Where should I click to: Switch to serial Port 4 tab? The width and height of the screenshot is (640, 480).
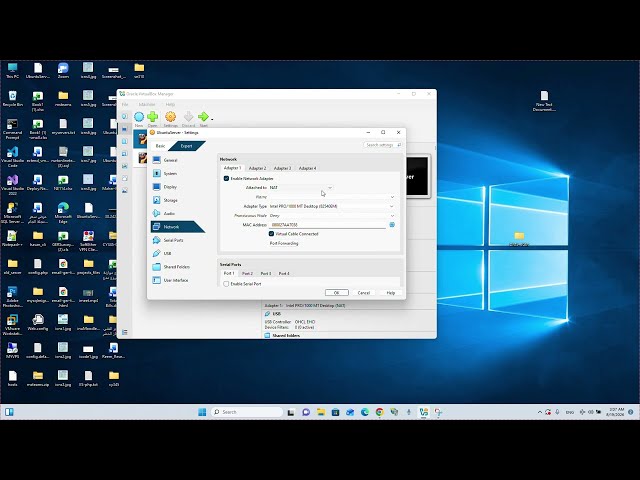coord(284,273)
